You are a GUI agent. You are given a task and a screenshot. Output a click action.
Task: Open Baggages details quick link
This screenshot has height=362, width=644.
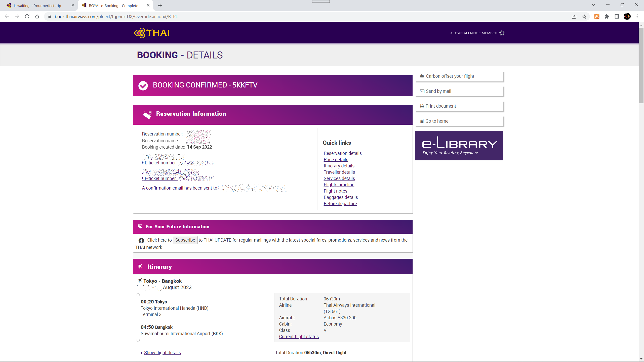pyautogui.click(x=341, y=197)
